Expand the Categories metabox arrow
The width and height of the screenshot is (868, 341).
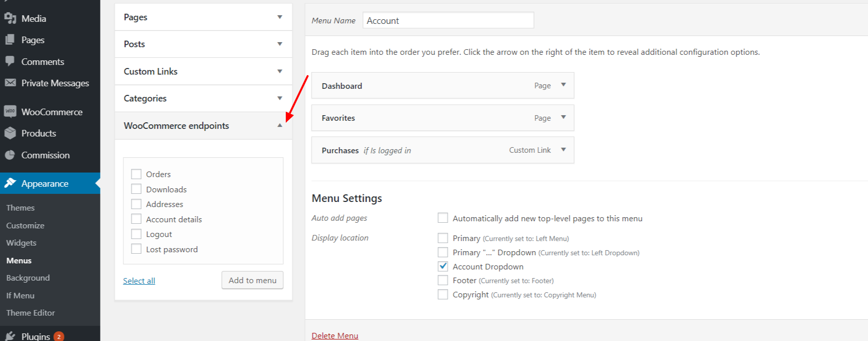tap(280, 98)
